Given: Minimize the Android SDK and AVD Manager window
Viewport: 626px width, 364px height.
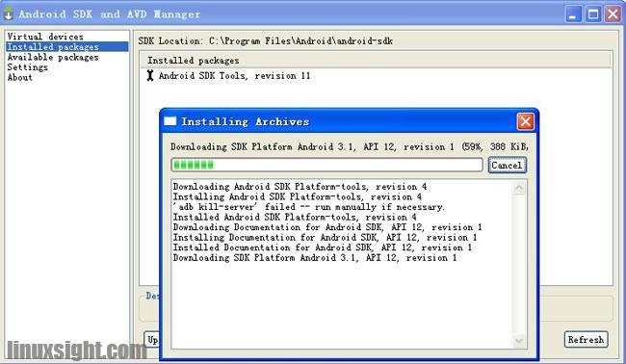Looking at the screenshot, I should click(573, 14).
